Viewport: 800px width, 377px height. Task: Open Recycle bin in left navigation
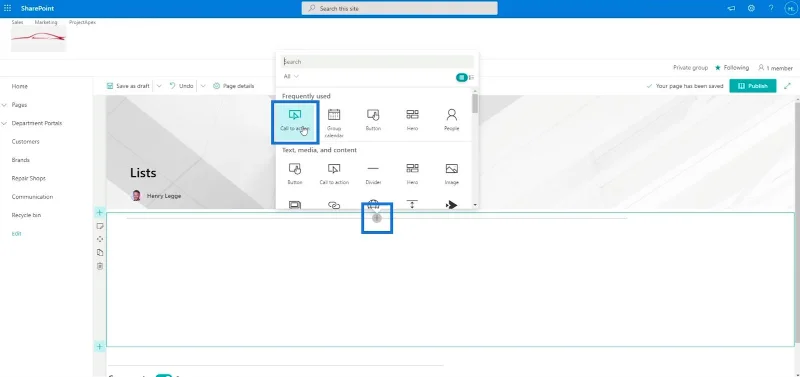click(x=26, y=215)
